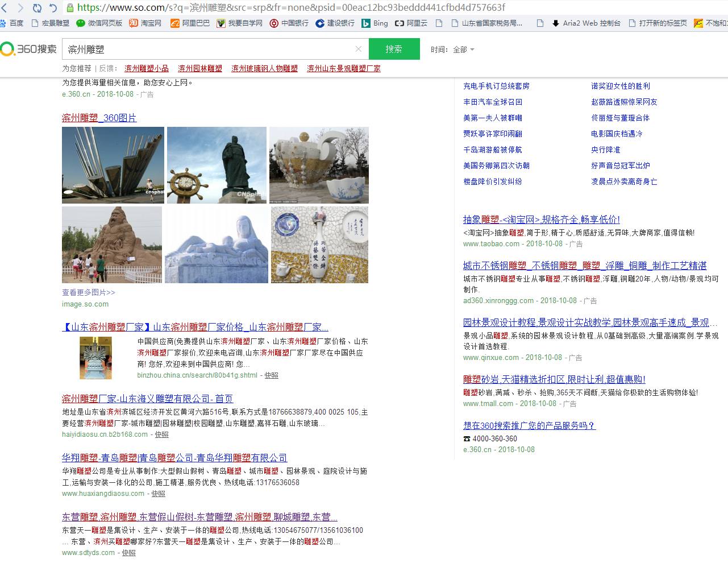This screenshot has width=728, height=567.
Task: Clear the search box with the X
Action: pos(359,49)
